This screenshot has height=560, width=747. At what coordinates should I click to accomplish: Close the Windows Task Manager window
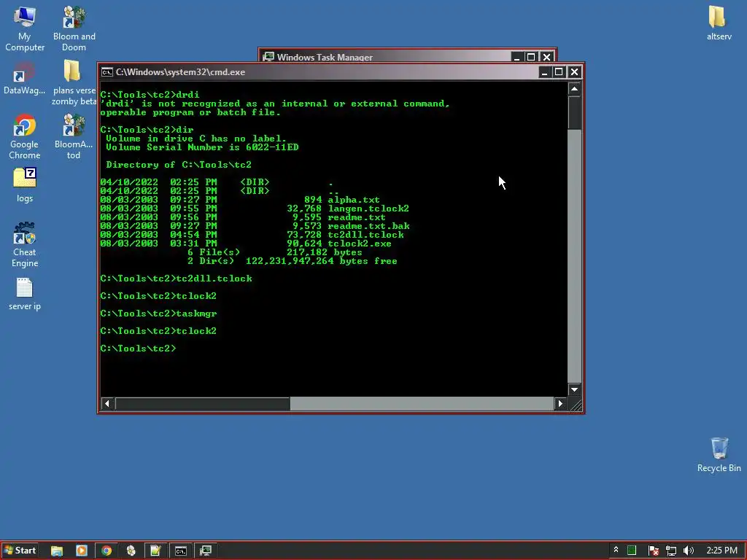click(547, 57)
